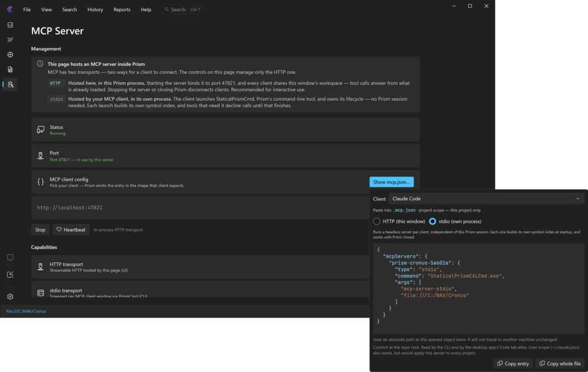Minimize the Prism window
This screenshot has width=588, height=372.
pyautogui.click(x=454, y=6)
